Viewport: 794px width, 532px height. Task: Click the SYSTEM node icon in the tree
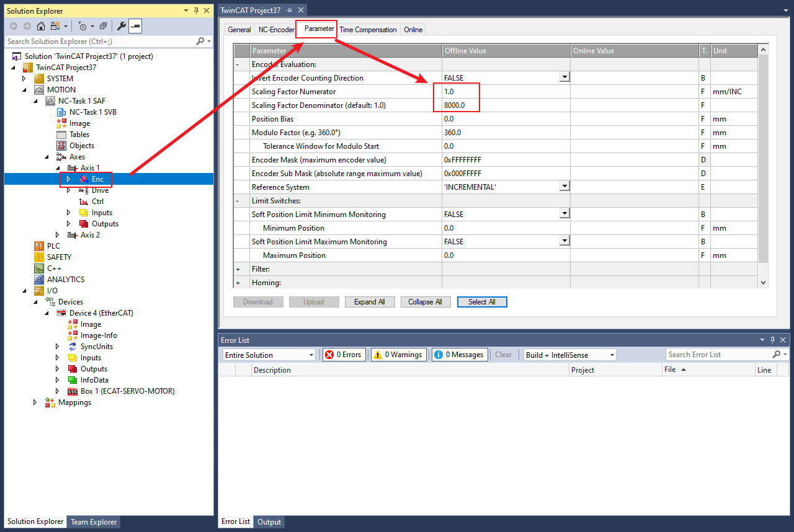(x=38, y=79)
